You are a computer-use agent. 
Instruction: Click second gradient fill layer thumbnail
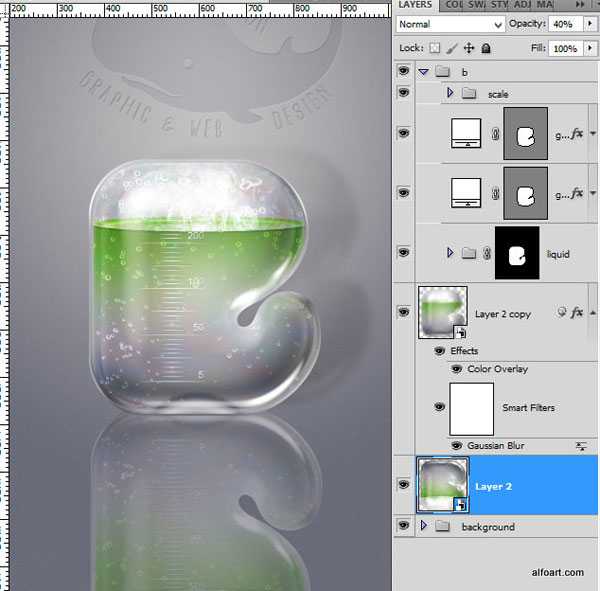[466, 193]
